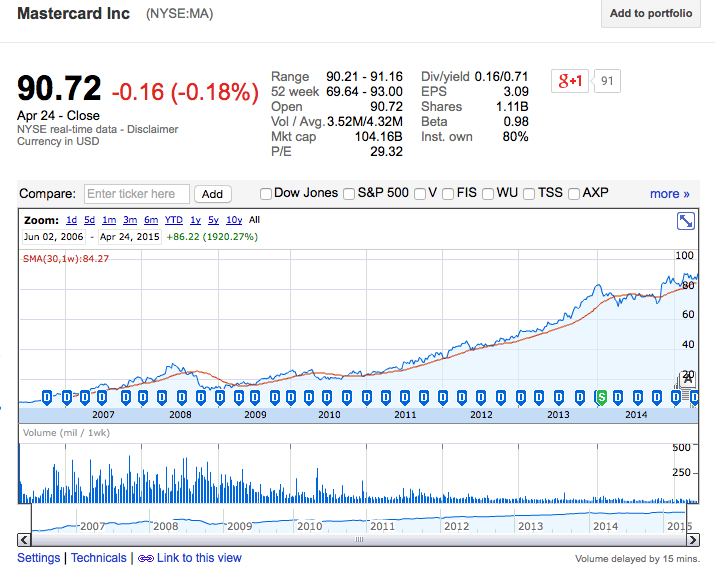Set chart zoom to 10y

click(234, 220)
